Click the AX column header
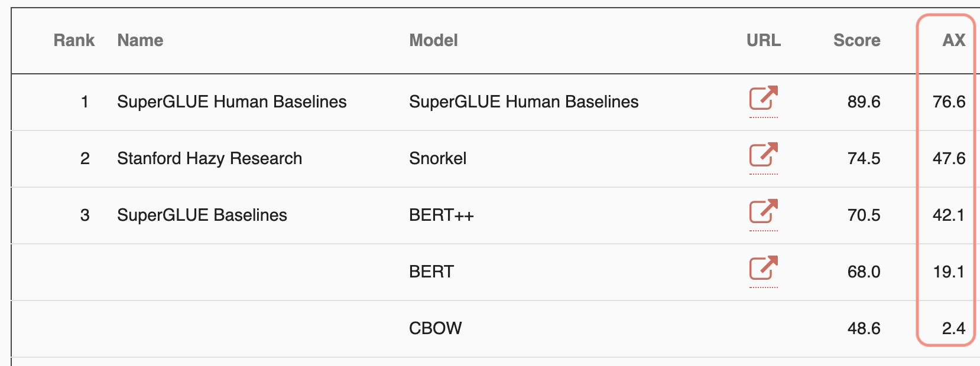This screenshot has height=366, width=980. tap(953, 40)
